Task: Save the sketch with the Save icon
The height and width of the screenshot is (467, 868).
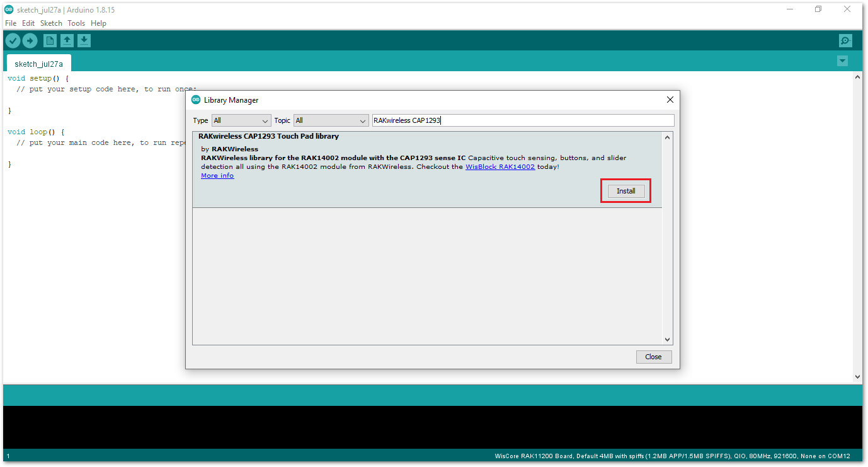Action: [x=84, y=40]
